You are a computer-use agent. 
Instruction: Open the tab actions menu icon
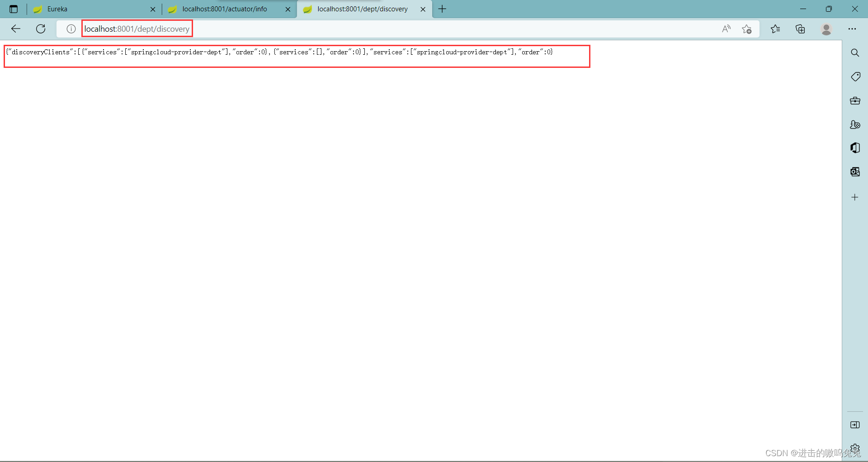(x=14, y=9)
